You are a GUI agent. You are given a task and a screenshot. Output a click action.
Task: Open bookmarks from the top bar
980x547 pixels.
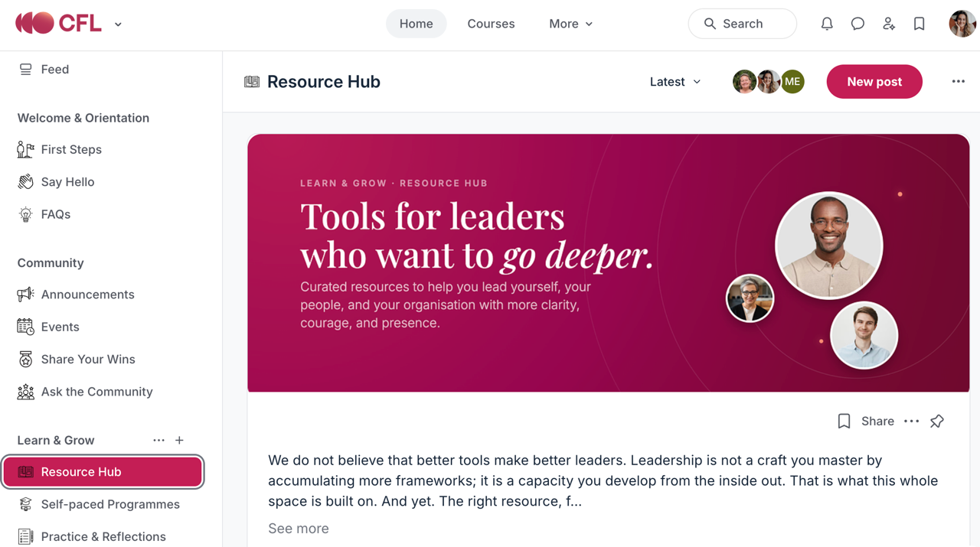919,24
